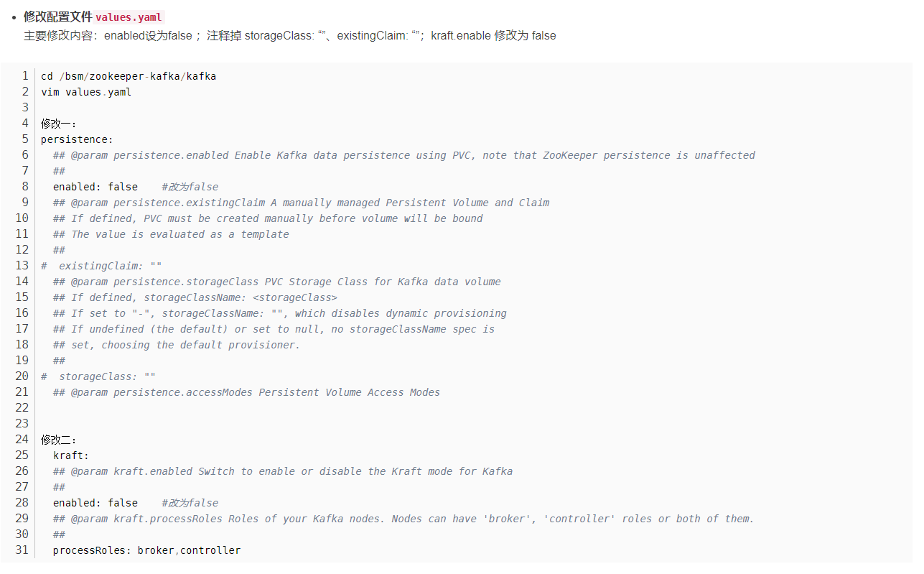This screenshot has width=924, height=574.
Task: Click the persistence.accessModes comment line
Action: [246, 392]
